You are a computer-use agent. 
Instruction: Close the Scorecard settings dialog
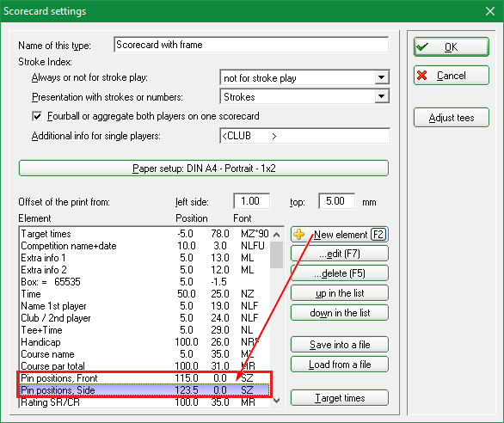[490, 11]
